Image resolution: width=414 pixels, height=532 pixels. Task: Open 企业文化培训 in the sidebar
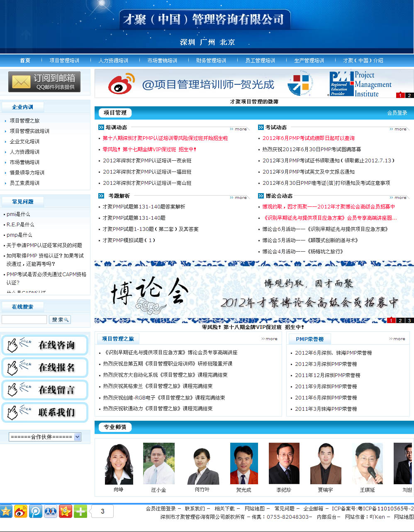(x=24, y=142)
